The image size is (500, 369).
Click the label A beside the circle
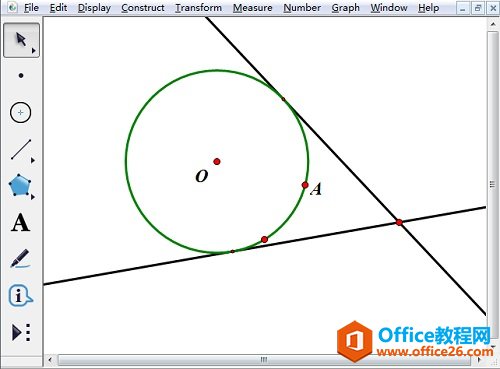pyautogui.click(x=316, y=189)
